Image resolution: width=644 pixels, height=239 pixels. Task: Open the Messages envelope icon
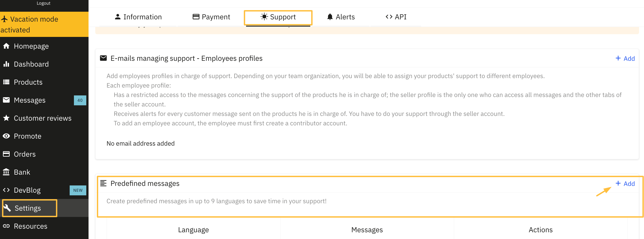pyautogui.click(x=6, y=100)
